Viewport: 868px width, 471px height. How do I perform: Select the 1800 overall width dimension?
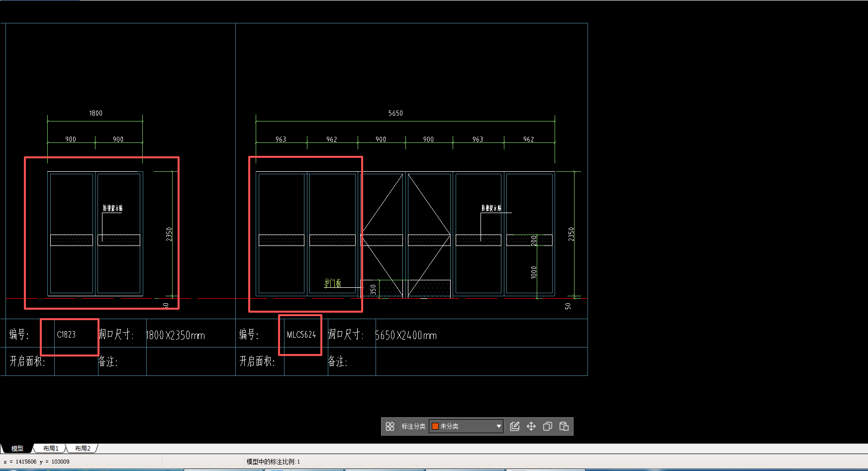(x=96, y=113)
